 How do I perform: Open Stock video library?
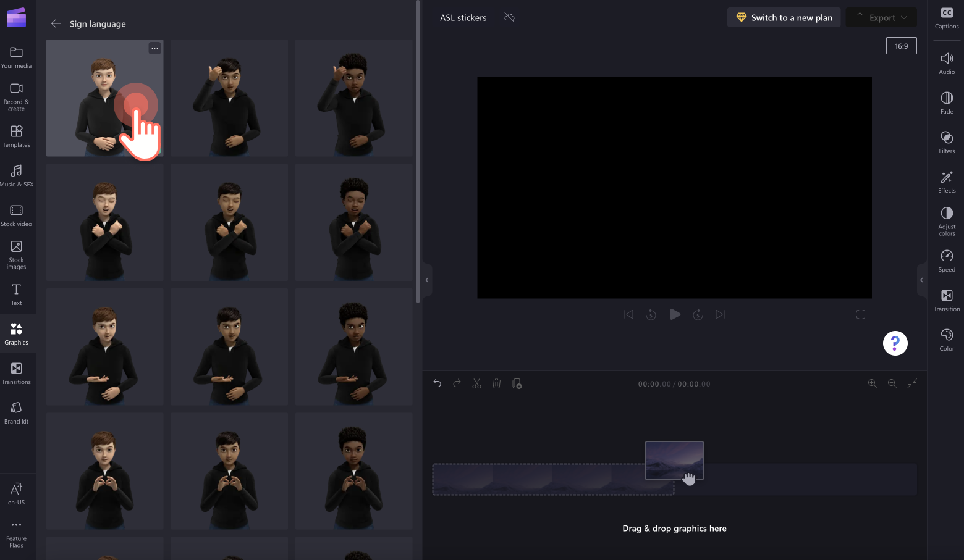17,215
